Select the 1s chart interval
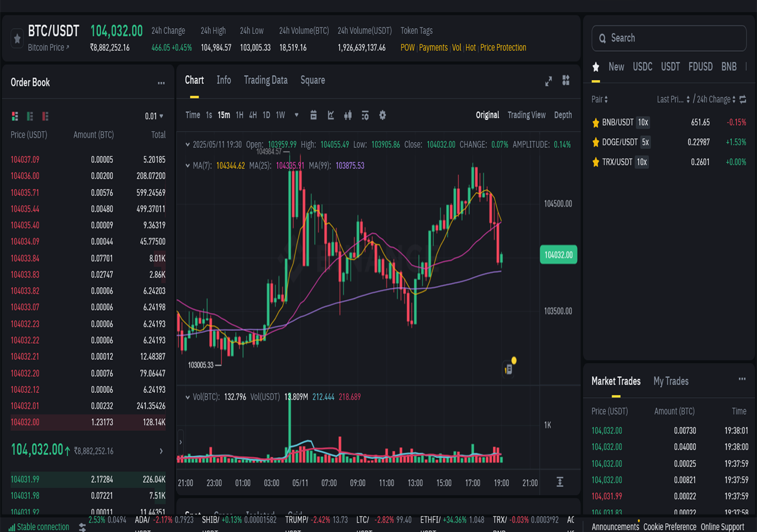The height and width of the screenshot is (532, 757). pos(209,115)
